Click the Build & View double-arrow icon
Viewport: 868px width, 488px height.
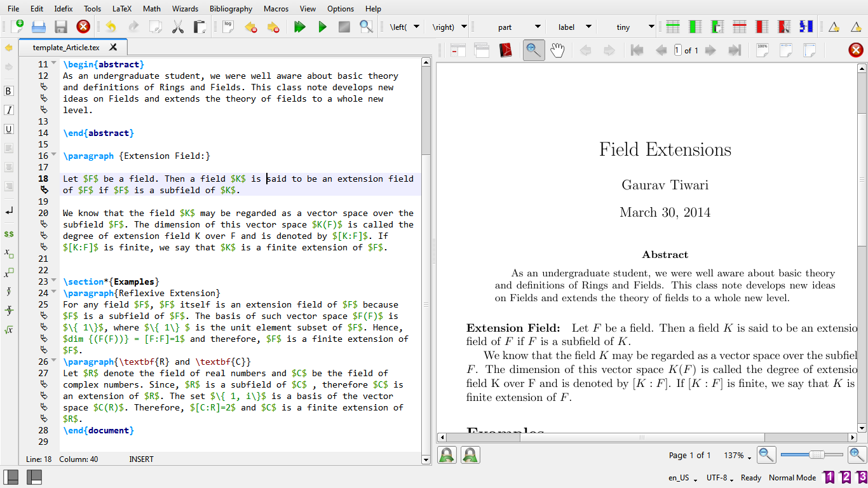299,27
